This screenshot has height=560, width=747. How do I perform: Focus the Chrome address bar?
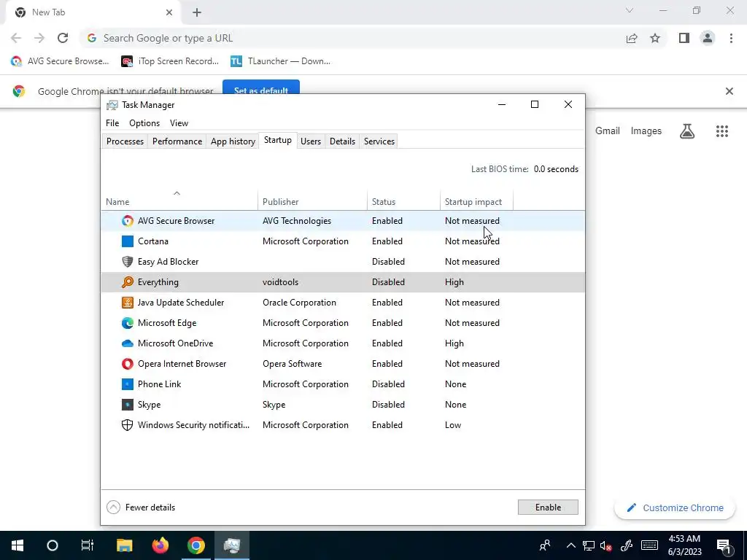[x=352, y=38]
